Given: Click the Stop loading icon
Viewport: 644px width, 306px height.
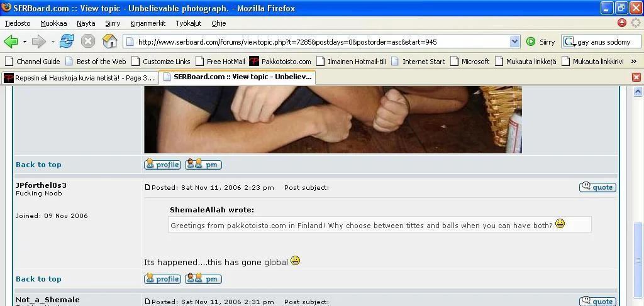Looking at the screenshot, I should [x=88, y=41].
